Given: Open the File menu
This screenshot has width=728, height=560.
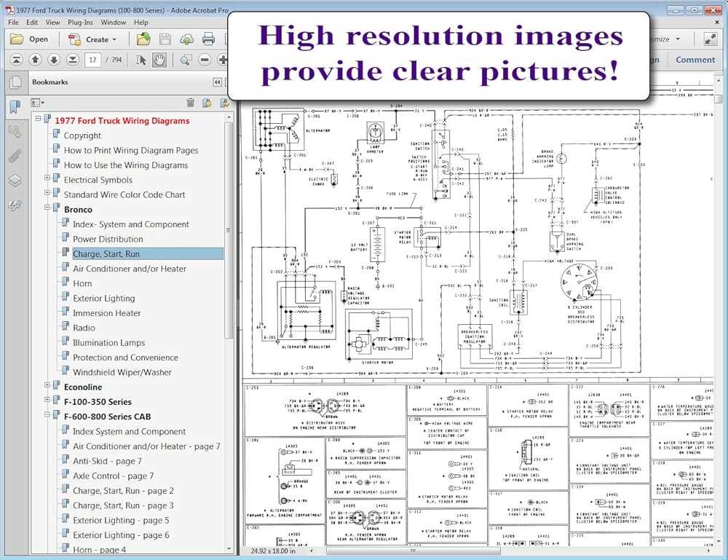Looking at the screenshot, I should (13, 23).
